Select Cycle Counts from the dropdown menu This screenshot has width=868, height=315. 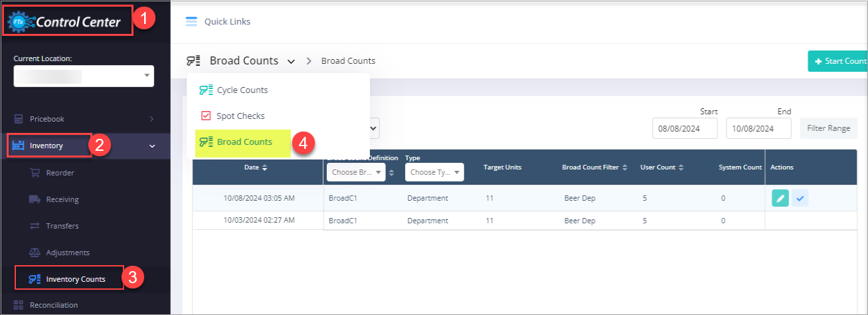tap(242, 90)
